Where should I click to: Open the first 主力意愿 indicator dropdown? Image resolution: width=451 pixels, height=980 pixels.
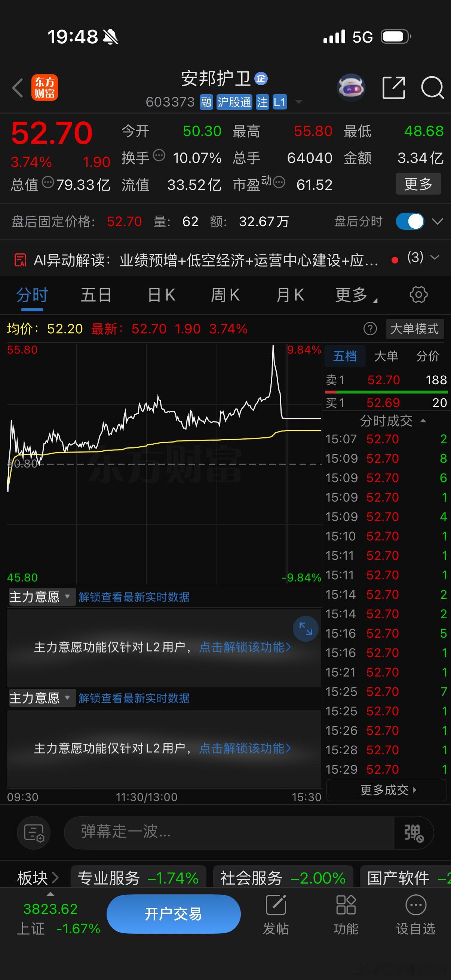(42, 597)
